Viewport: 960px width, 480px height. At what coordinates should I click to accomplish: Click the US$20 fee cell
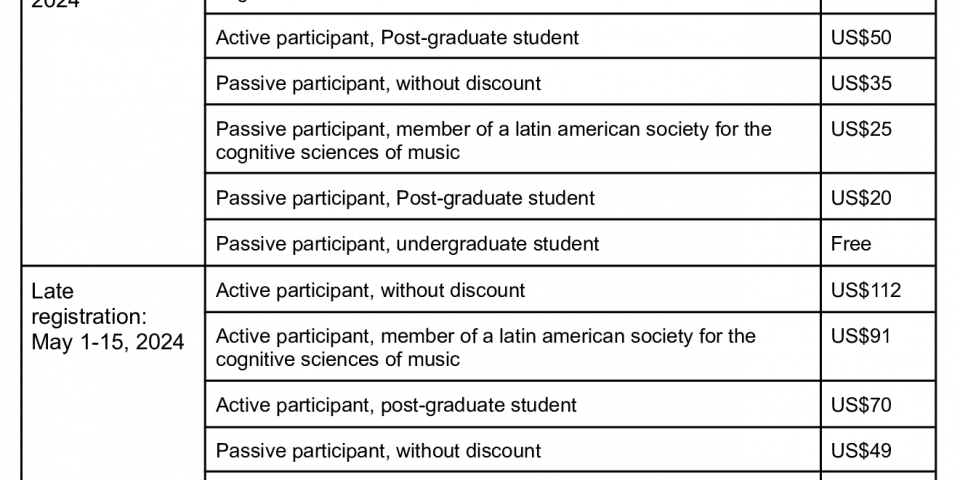861,198
